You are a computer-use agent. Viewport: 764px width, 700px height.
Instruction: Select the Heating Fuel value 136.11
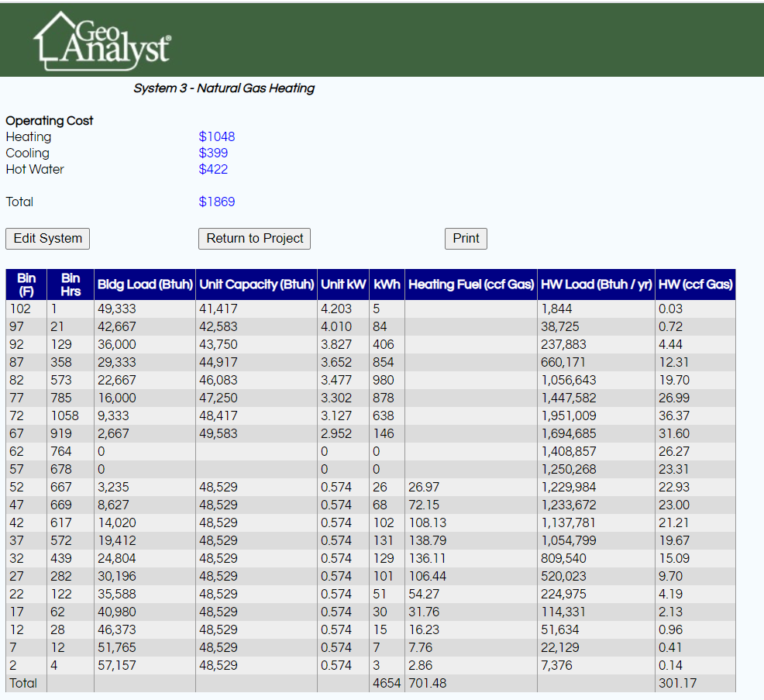click(427, 559)
